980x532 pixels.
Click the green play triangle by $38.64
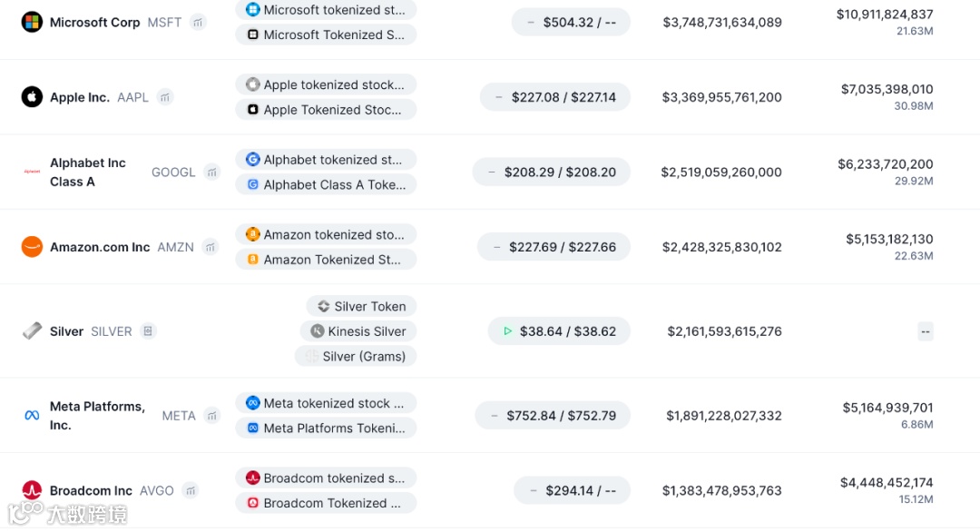(507, 331)
